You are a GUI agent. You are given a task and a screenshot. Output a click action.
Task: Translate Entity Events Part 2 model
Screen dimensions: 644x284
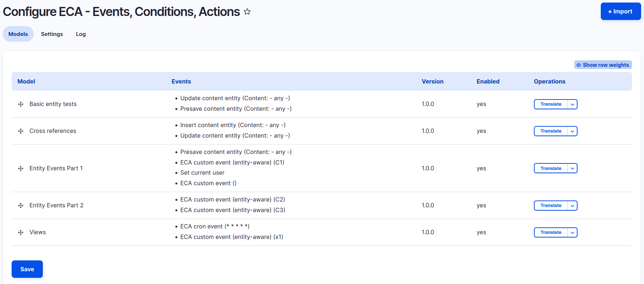pos(551,206)
